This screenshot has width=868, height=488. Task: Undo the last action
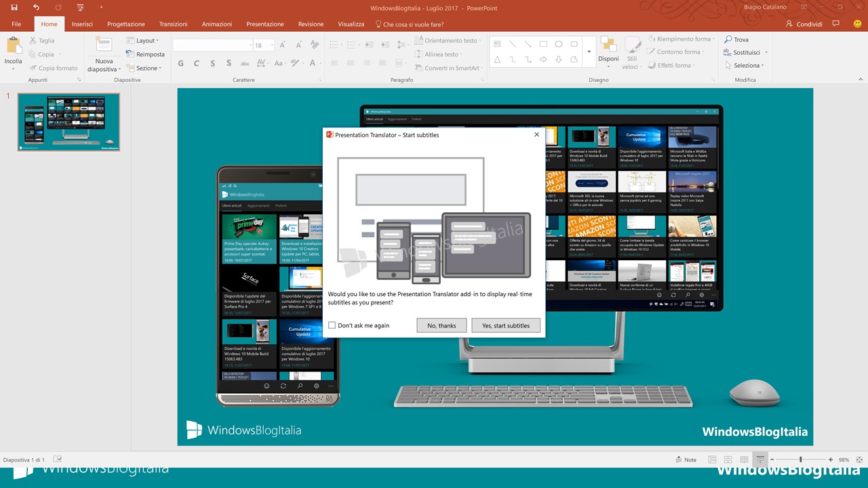[36, 7]
